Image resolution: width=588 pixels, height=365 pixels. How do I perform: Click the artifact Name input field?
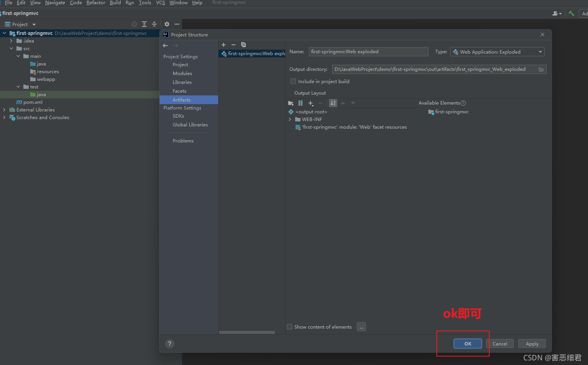coord(368,52)
